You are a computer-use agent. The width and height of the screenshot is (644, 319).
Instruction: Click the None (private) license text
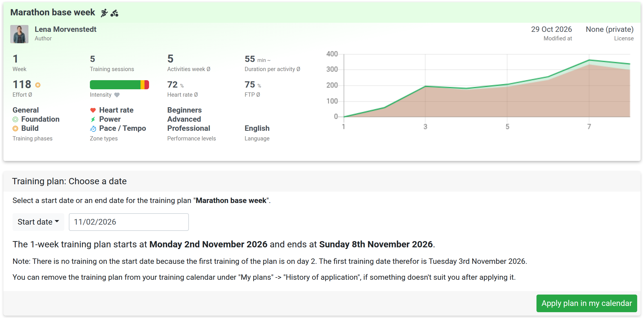point(610,29)
